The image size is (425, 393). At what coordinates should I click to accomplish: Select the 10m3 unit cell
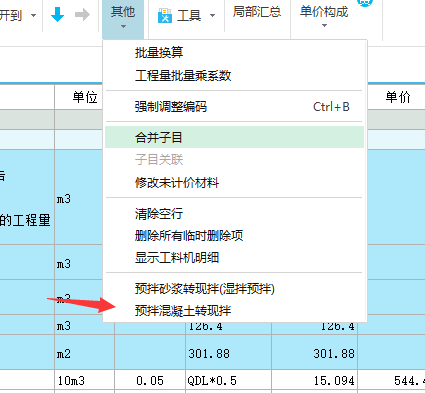(85, 380)
